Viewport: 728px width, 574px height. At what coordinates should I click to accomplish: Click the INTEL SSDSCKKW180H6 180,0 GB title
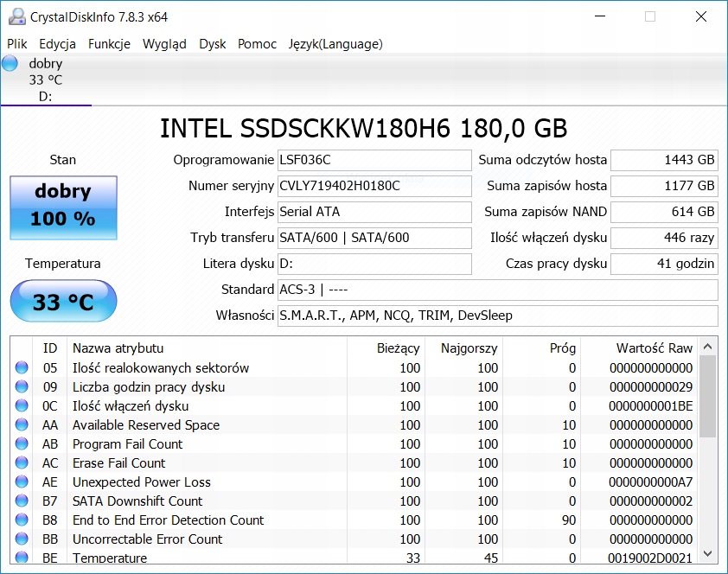(x=363, y=129)
